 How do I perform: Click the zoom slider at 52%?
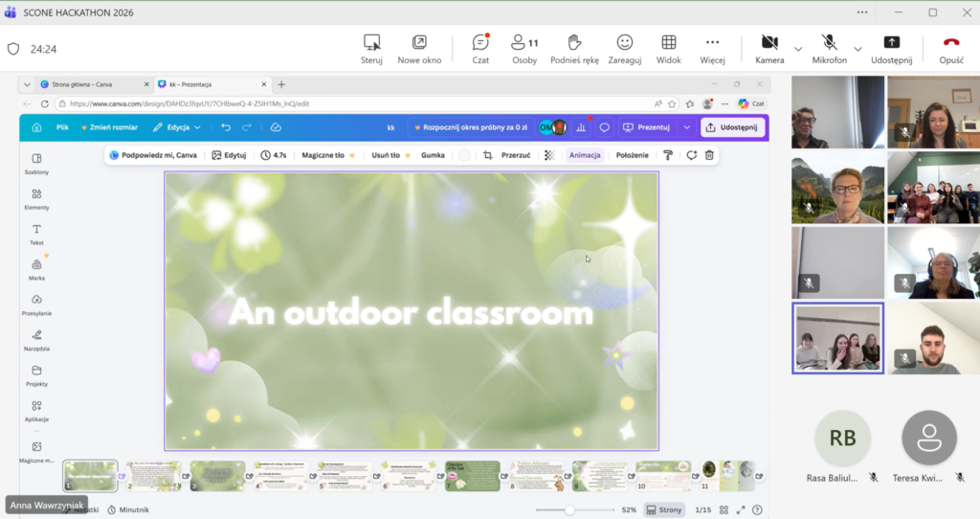click(x=569, y=510)
